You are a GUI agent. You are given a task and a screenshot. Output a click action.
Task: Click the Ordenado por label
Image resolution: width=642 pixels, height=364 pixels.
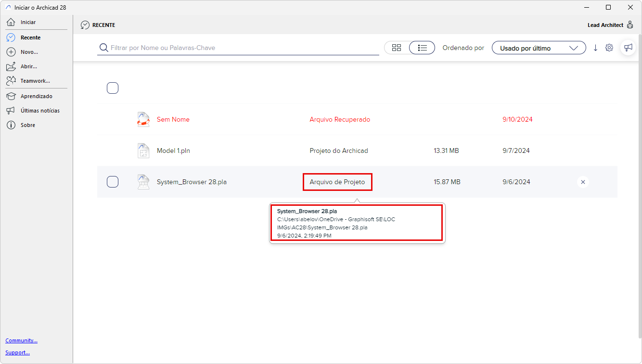[463, 48]
